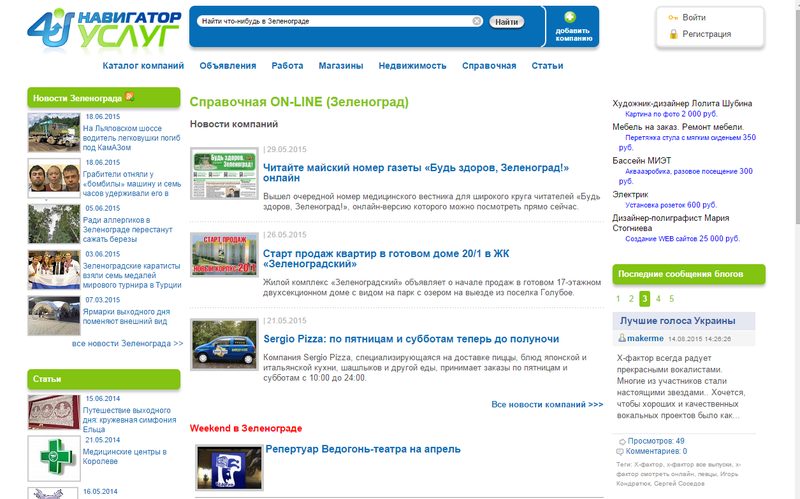The width and height of the screenshot is (800, 499).
Task: Open the Статьи top menu item
Action: 547,66
